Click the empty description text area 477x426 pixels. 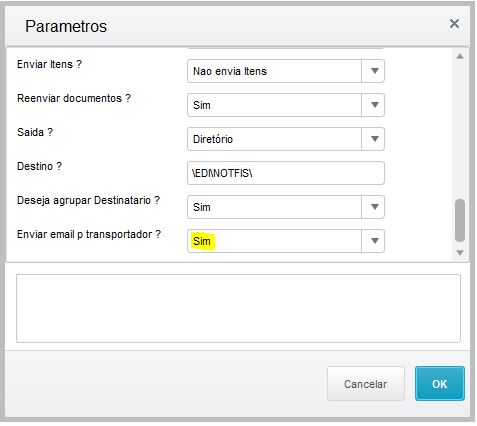(x=238, y=308)
